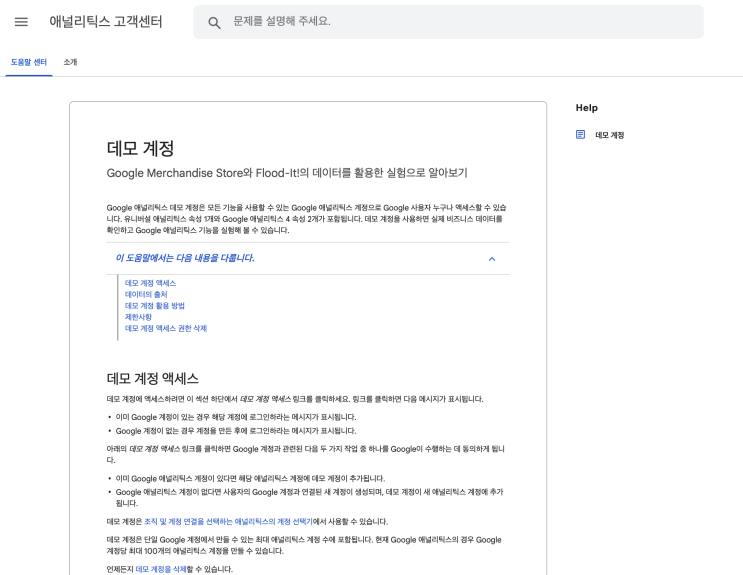Open the 조직 및 계정 연결 계정 선택기 link
This screenshot has width=743, height=575.
(228, 521)
